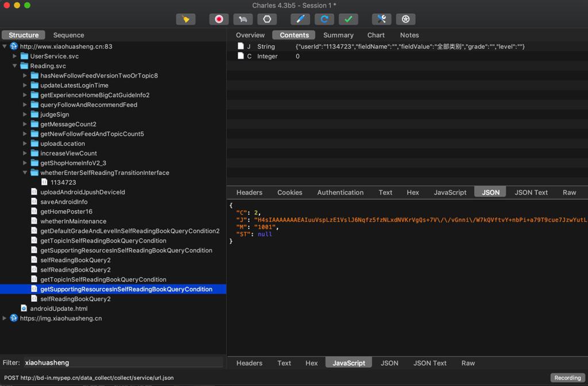Open the request Raw tab
Screen dimensions: 588x386
(x=569, y=193)
